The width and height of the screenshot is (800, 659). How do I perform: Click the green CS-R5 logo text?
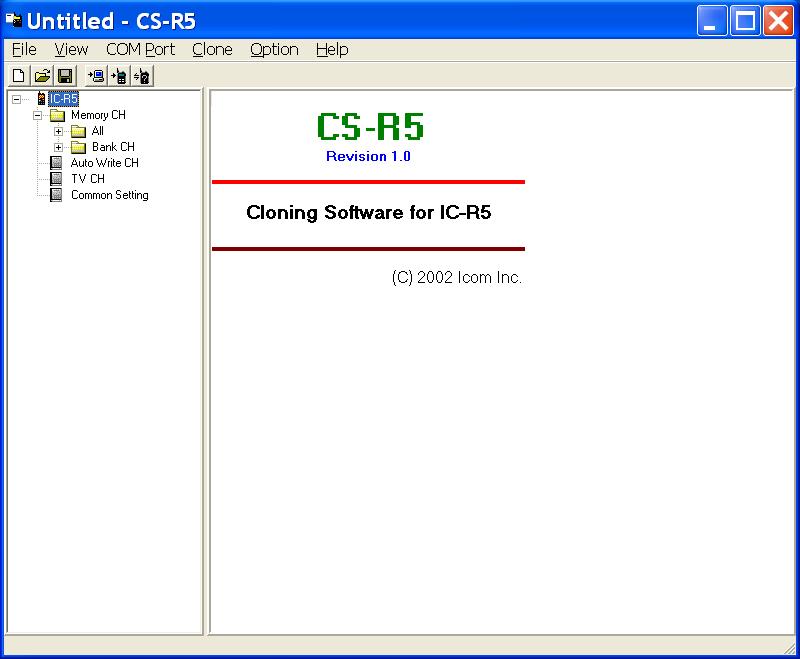tap(370, 126)
